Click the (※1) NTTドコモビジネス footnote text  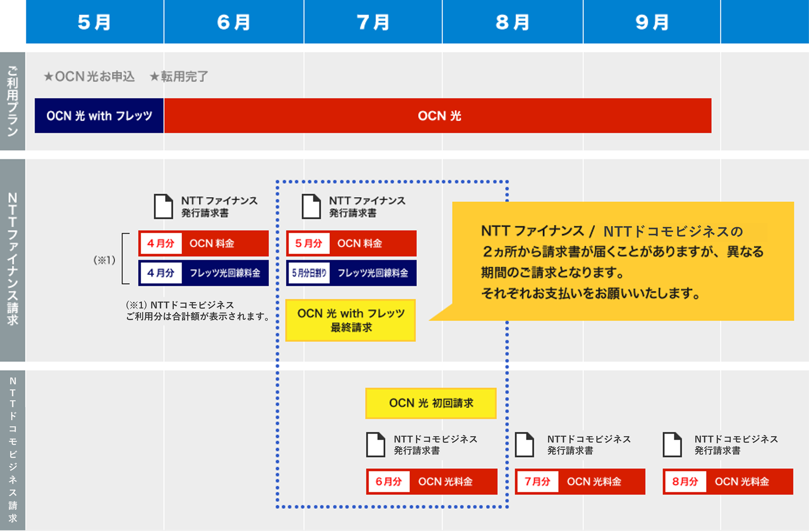click(197, 311)
